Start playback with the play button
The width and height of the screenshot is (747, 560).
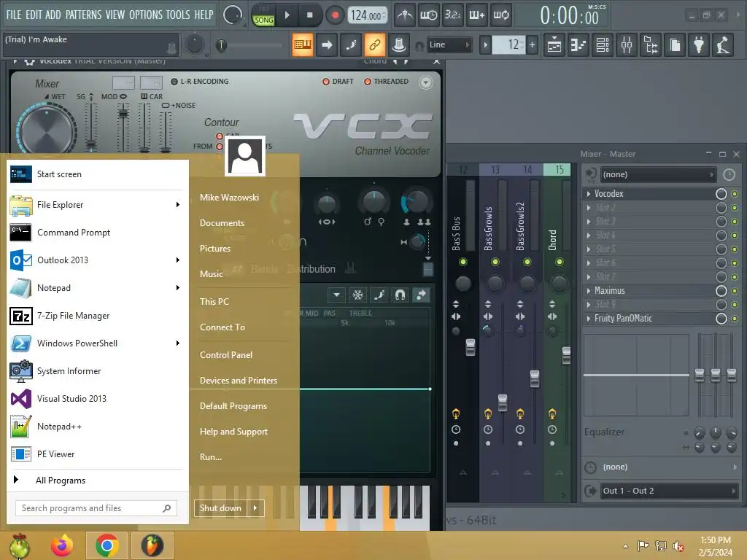coord(287,15)
